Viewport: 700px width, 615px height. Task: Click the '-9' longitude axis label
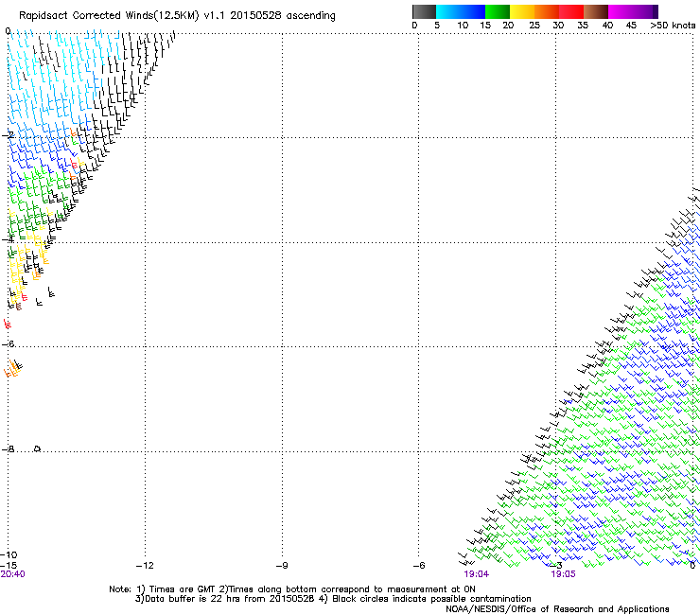(x=282, y=566)
